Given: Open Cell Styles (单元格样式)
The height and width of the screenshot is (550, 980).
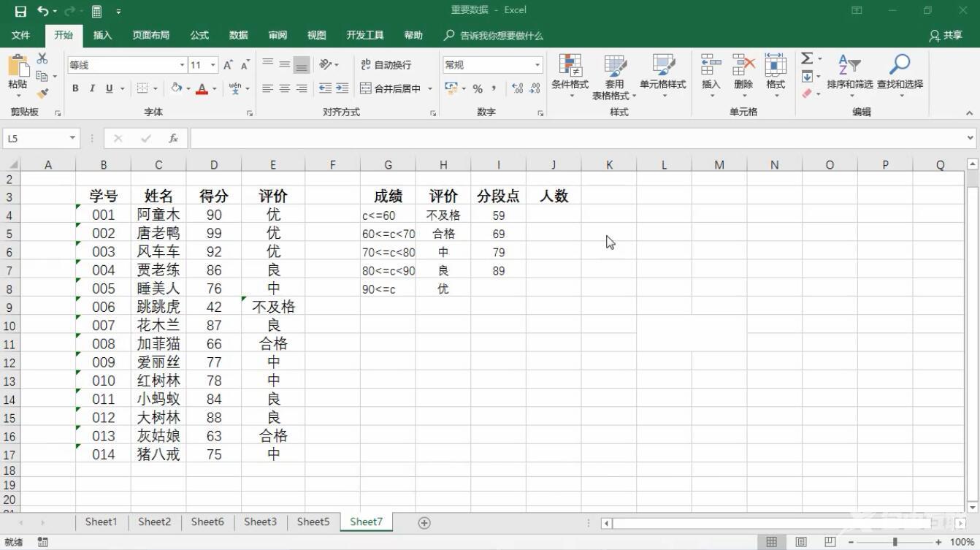Looking at the screenshot, I should click(x=663, y=76).
